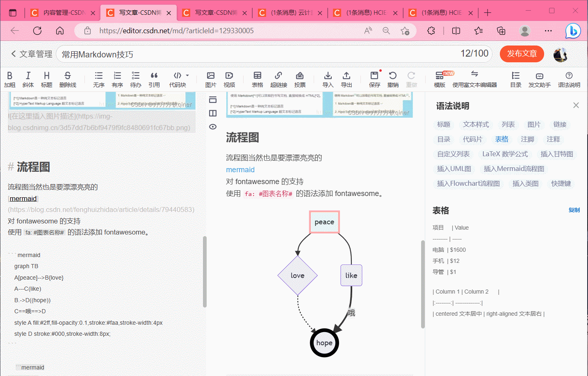Show 代码片 syntax help
The width and height of the screenshot is (588, 376).
[x=472, y=139]
